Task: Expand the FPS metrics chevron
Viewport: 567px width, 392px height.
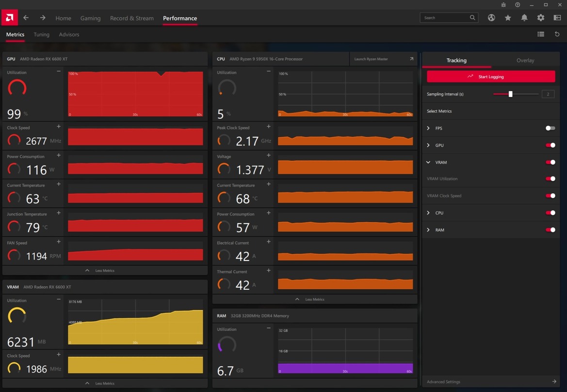Action: pos(428,128)
